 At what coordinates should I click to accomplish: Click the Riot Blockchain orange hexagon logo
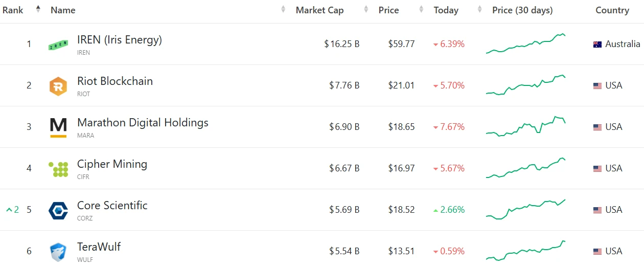click(58, 86)
